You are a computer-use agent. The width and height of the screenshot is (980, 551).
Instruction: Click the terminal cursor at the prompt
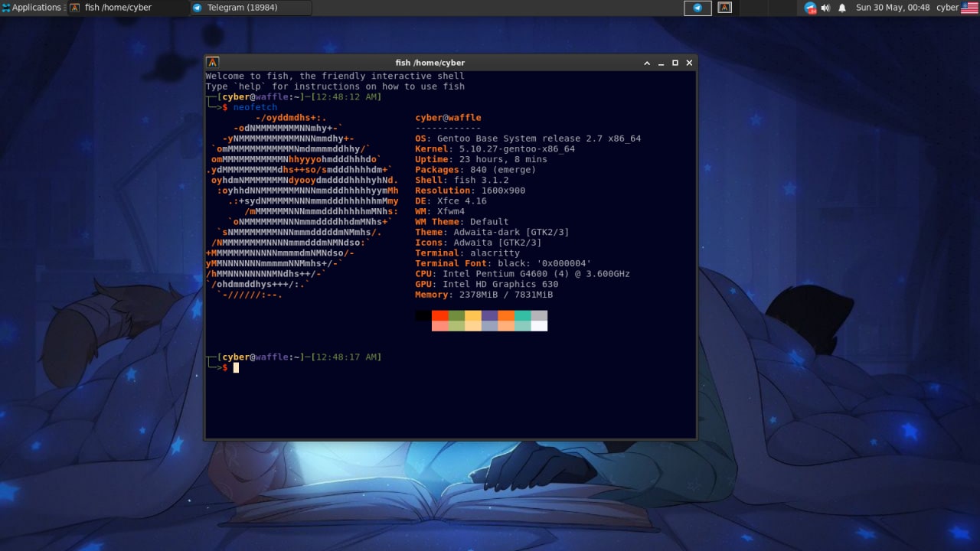tap(236, 367)
